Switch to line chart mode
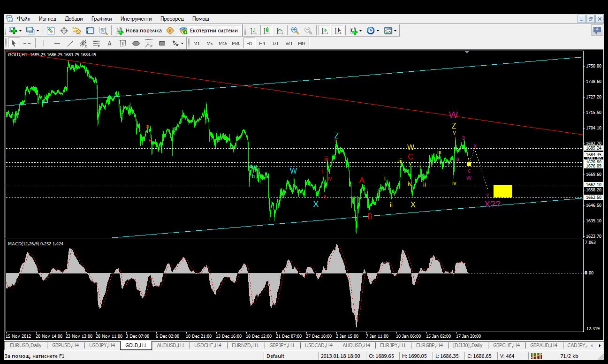608x364 pixels. [x=280, y=30]
